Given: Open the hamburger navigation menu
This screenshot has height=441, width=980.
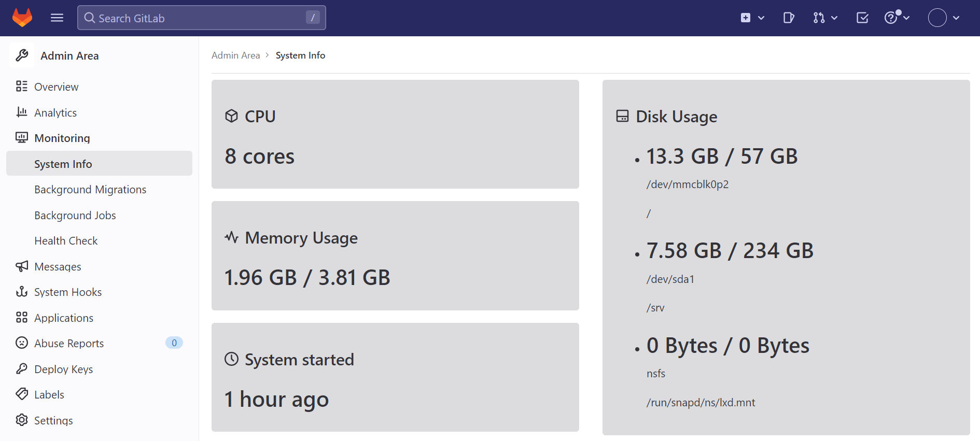Looking at the screenshot, I should 57,18.
